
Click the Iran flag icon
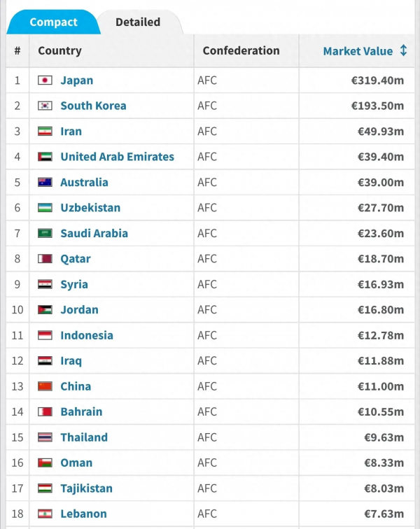pos(45,132)
